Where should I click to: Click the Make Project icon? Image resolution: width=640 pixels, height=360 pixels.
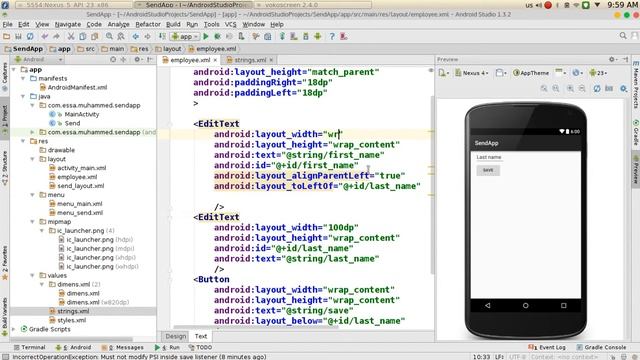click(162, 36)
